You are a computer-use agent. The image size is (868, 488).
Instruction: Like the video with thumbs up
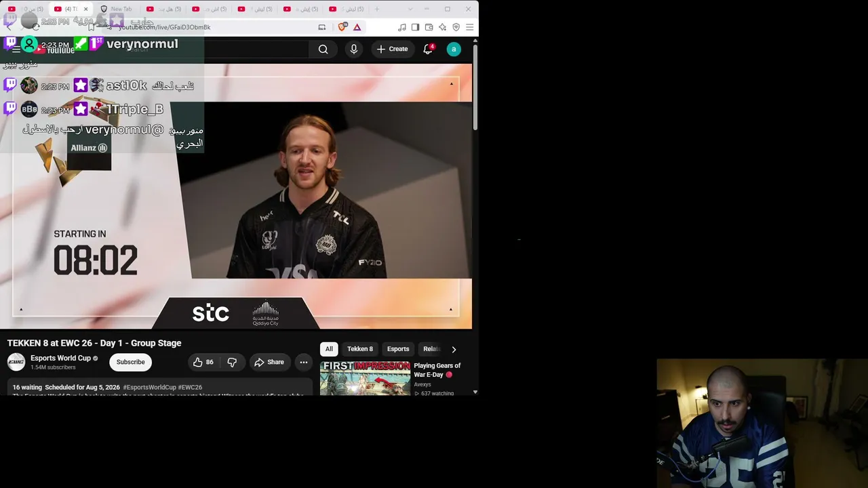point(203,362)
